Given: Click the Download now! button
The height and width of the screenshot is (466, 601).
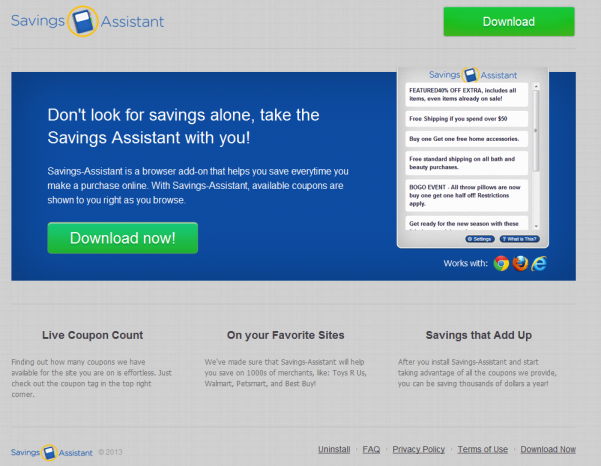Looking at the screenshot, I should (x=123, y=238).
